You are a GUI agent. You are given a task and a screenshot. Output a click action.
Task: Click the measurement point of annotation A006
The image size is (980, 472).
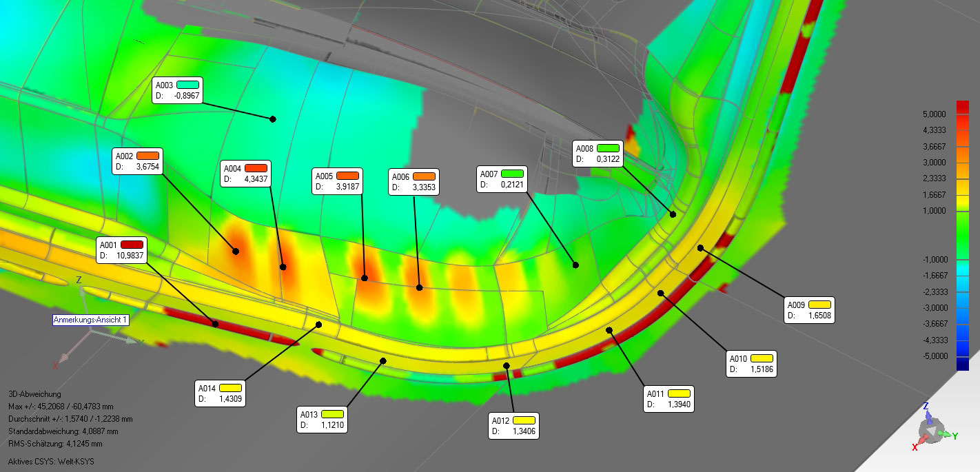[419, 287]
